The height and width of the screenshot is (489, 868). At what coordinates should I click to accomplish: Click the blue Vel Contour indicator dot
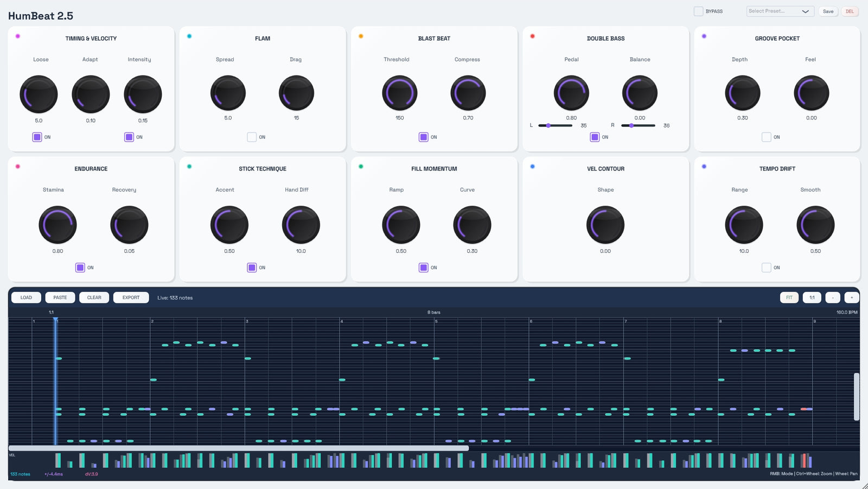click(x=532, y=167)
